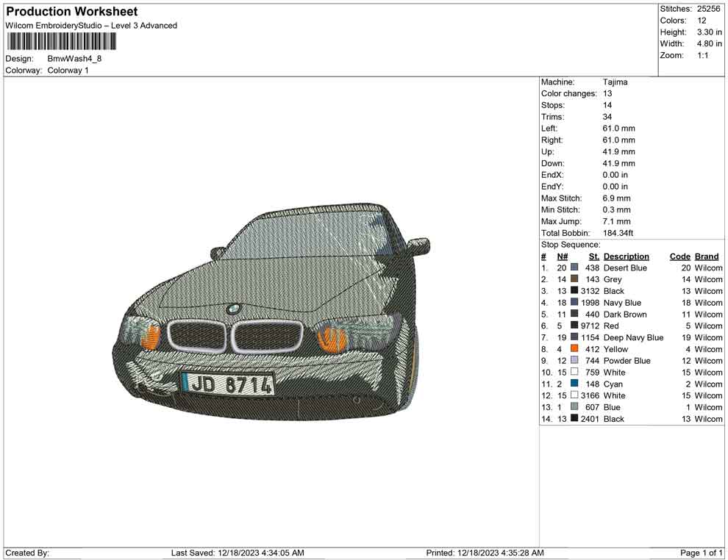Click the JD 8714 license plate on design
Viewport: 728px width, 560px height.
coord(227,384)
